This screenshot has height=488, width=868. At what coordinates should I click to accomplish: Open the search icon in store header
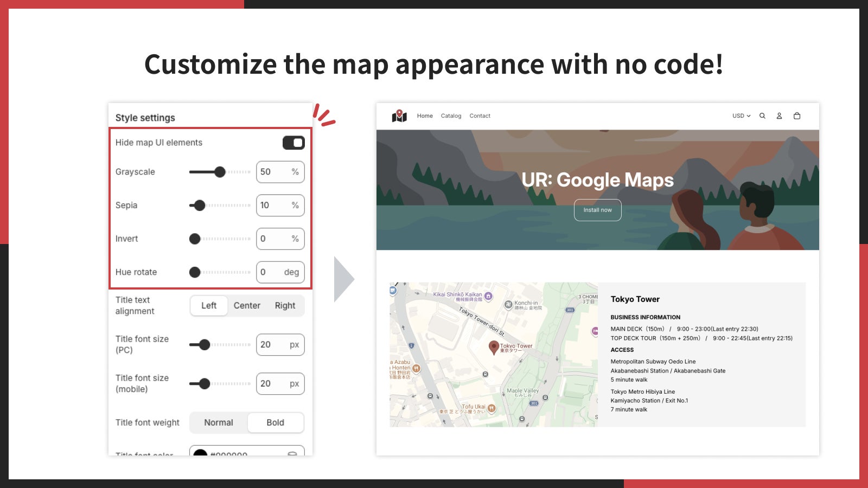pos(762,116)
